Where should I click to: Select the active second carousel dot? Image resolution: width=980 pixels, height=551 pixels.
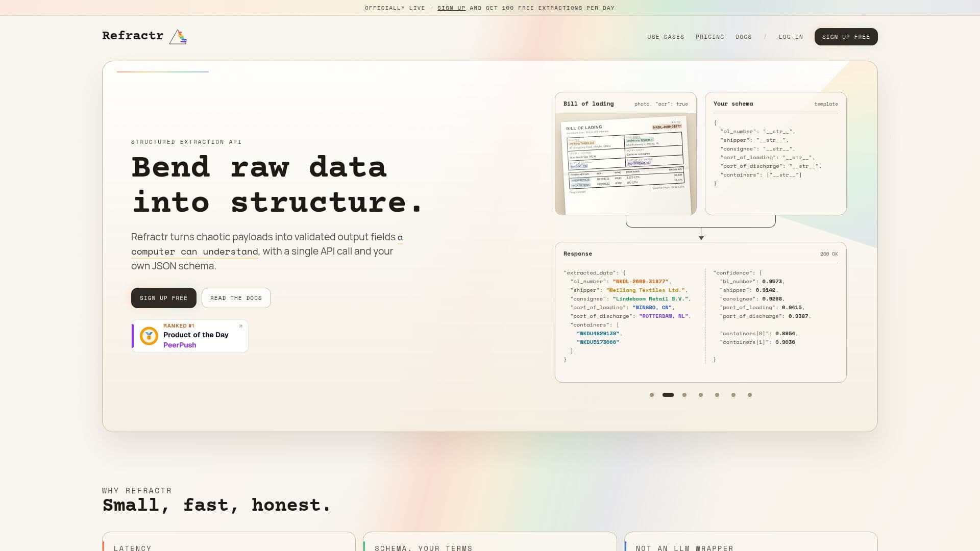point(668,395)
